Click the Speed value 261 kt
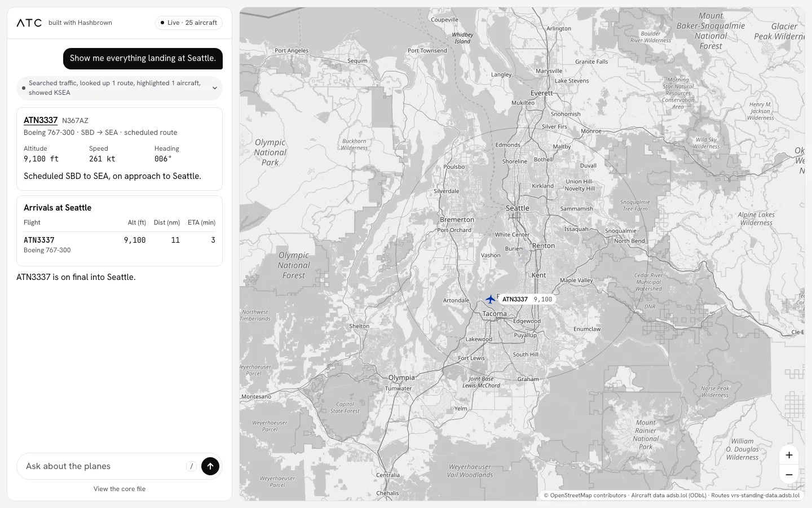This screenshot has width=812, height=508. [x=102, y=159]
